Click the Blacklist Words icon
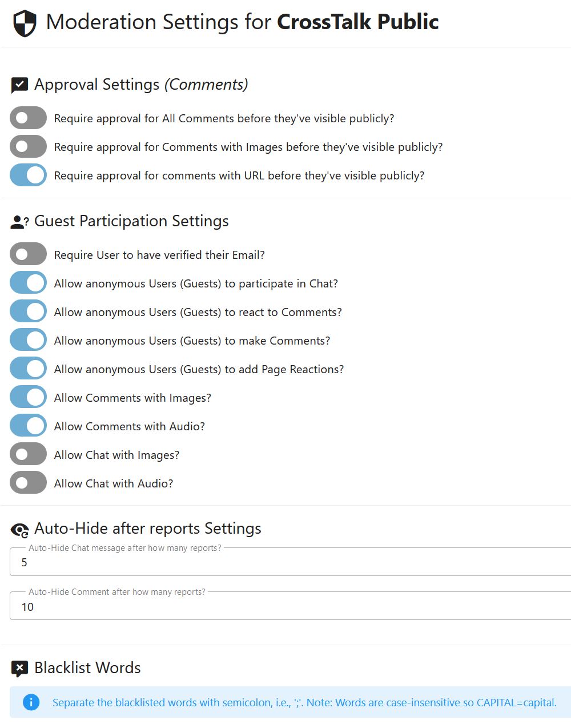 click(x=19, y=667)
